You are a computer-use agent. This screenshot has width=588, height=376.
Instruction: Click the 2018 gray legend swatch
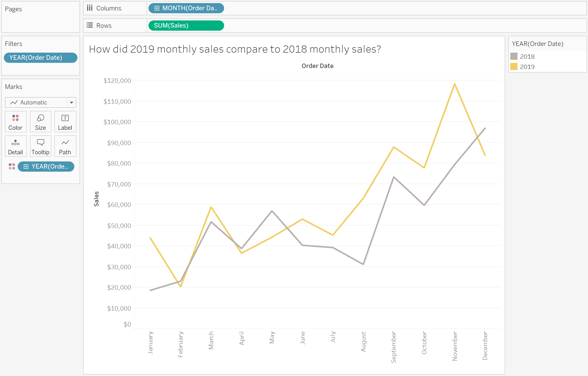[514, 56]
